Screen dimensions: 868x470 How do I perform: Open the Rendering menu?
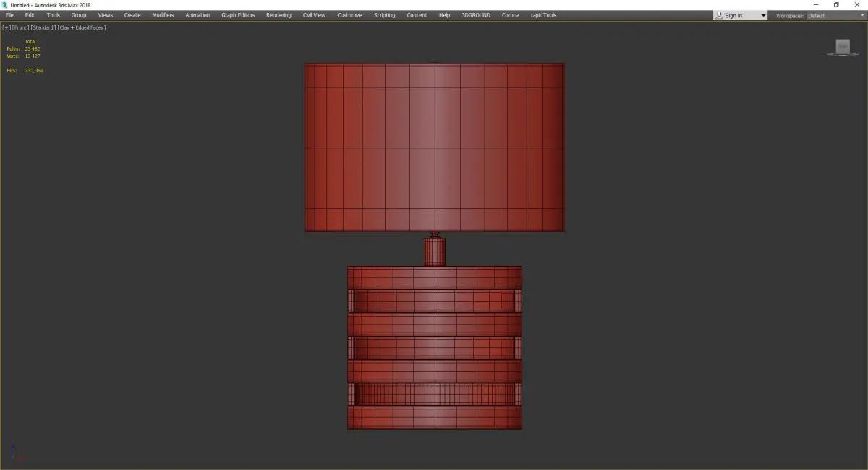(x=278, y=15)
